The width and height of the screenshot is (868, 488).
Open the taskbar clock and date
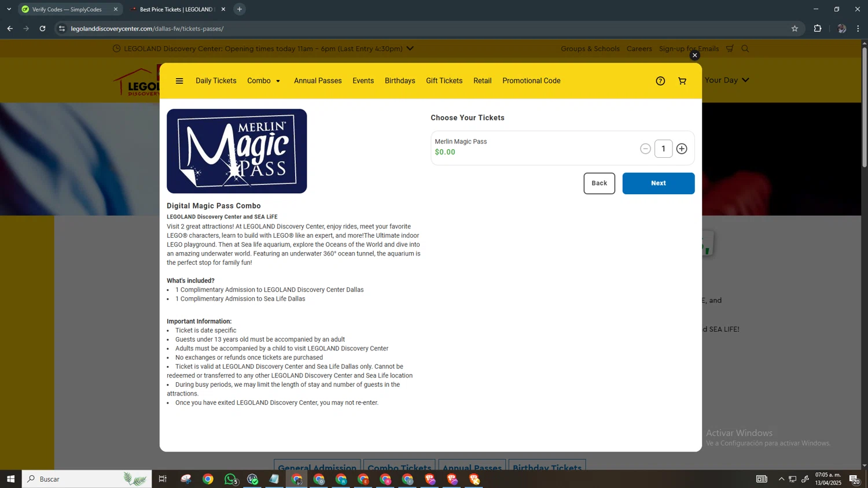828,479
